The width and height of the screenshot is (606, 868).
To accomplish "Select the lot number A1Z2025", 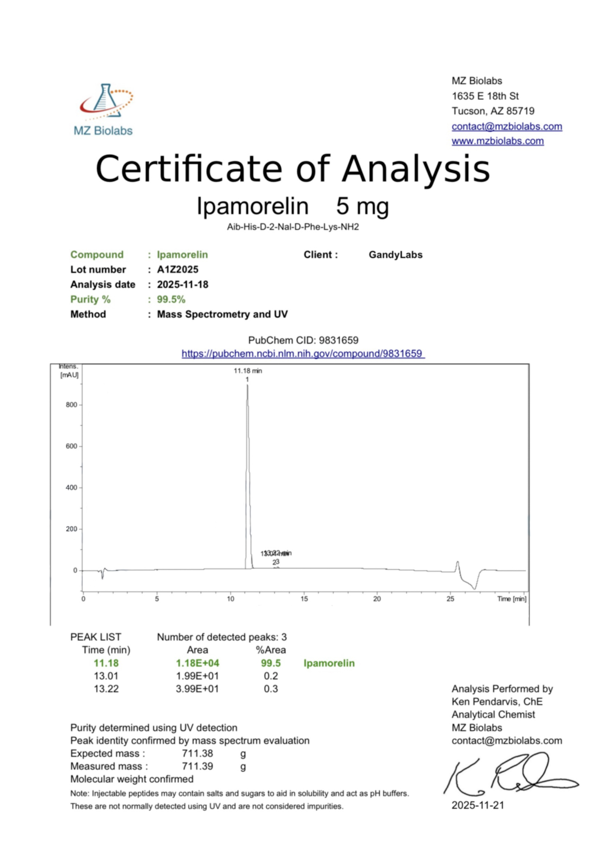I will coord(177,270).
